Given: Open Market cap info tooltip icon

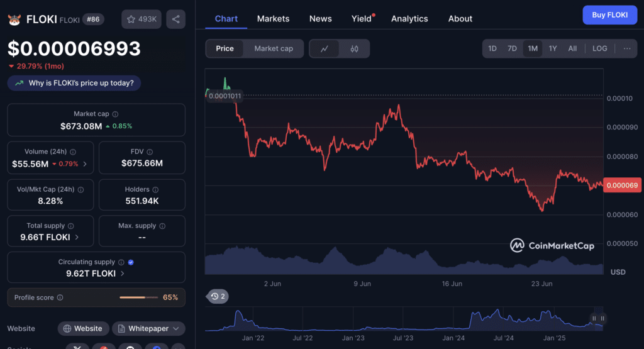Looking at the screenshot, I should coord(116,114).
